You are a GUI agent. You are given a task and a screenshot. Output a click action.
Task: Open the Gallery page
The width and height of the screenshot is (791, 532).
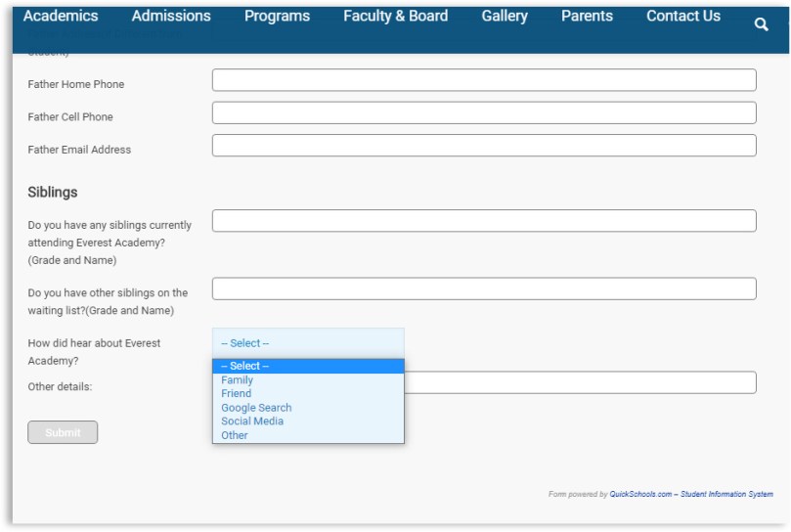[505, 16]
